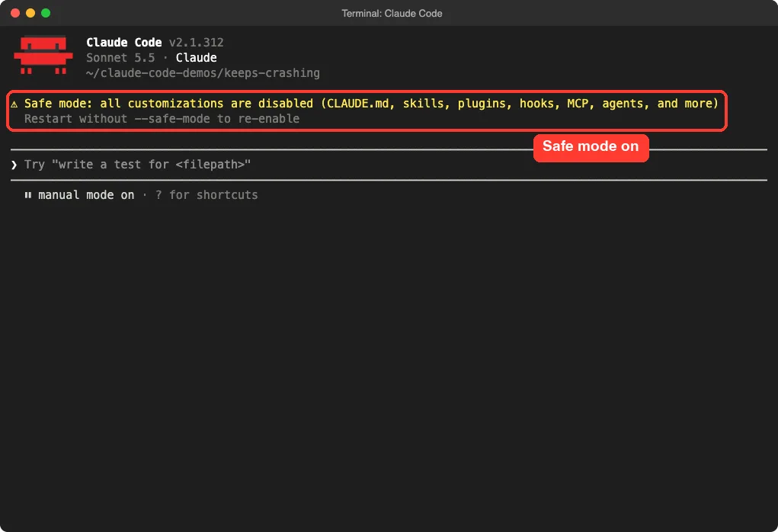Click the "? for shortcuts" hint
Viewport: 778px width, 532px height.
[207, 195]
